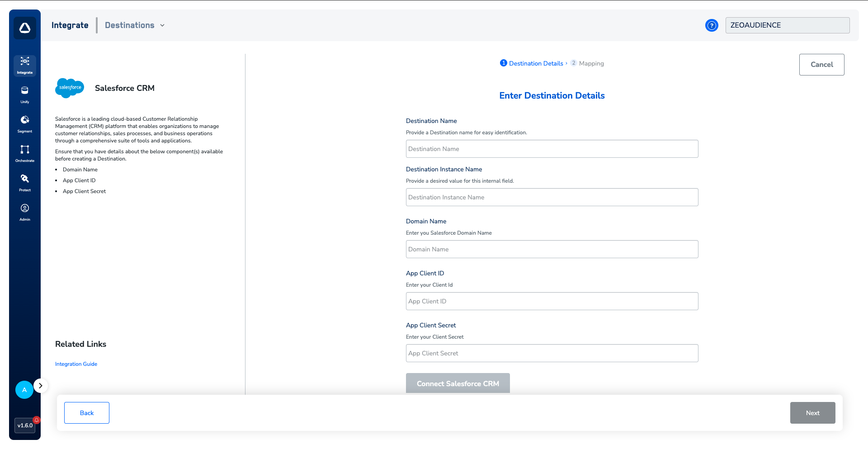Viewport: 868px width, 449px height.
Task: Go to the Mapping step
Action: coord(587,63)
